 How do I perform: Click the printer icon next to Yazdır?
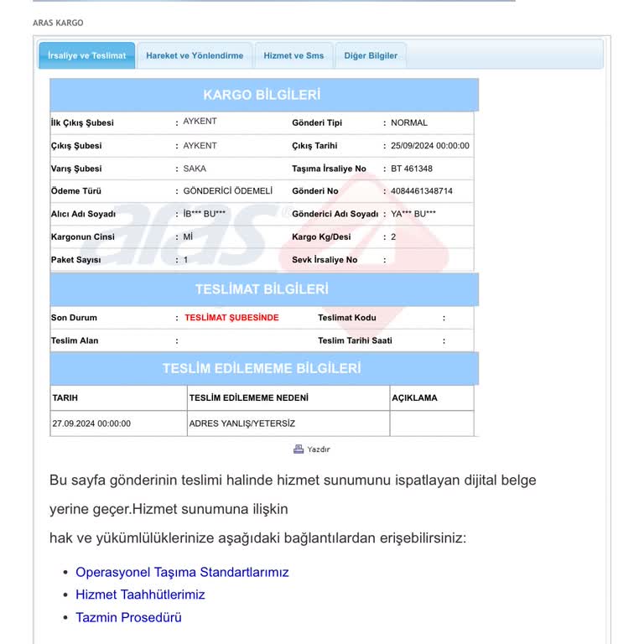pos(299,449)
